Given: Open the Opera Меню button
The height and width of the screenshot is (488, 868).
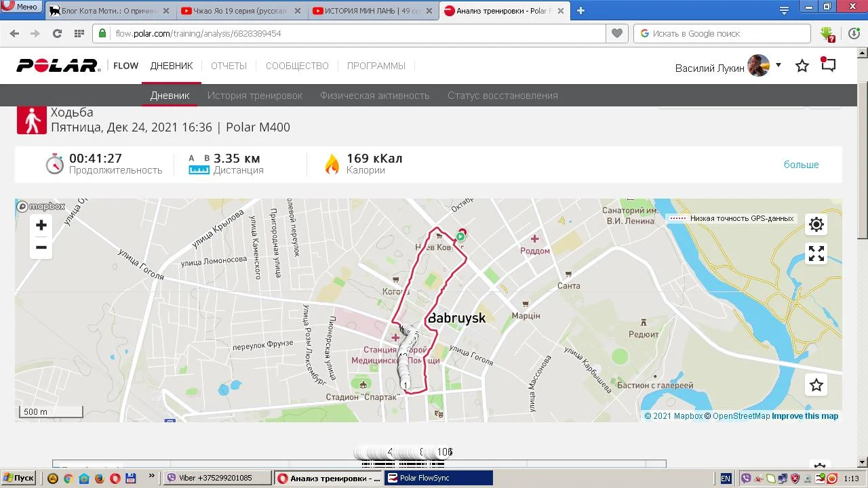Looking at the screenshot, I should [21, 7].
